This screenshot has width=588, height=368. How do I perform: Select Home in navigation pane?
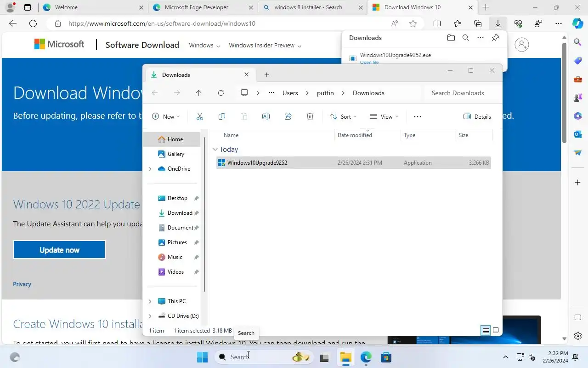click(172, 139)
